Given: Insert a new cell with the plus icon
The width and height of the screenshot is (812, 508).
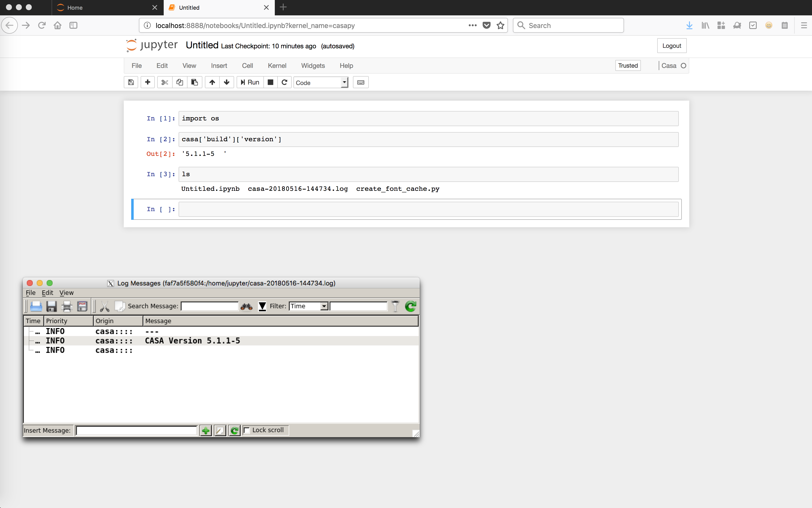Looking at the screenshot, I should (148, 82).
